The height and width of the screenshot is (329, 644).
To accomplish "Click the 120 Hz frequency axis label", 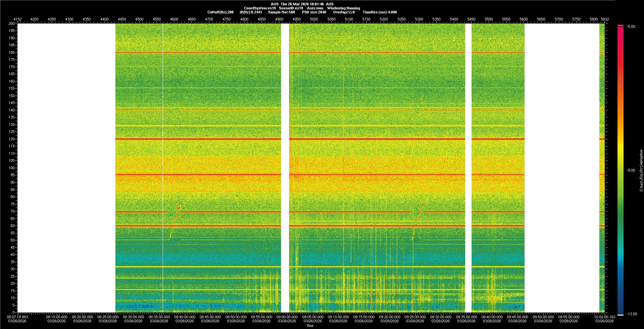I will (12, 139).
